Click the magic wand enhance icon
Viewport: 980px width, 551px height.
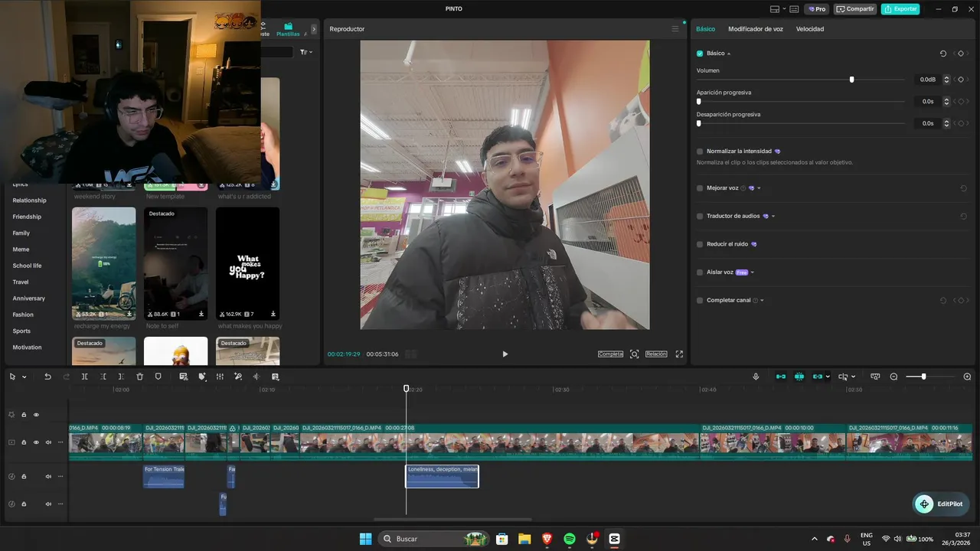coord(238,377)
